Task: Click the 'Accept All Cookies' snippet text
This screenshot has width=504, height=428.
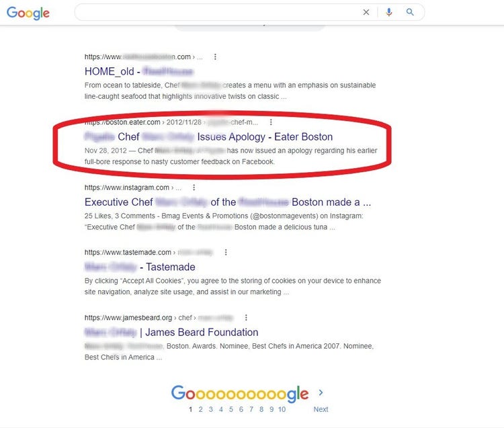Action: [152, 281]
